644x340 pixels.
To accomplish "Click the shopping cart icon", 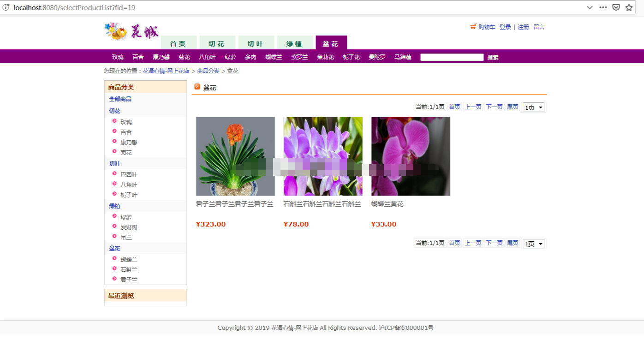I will [x=473, y=27].
